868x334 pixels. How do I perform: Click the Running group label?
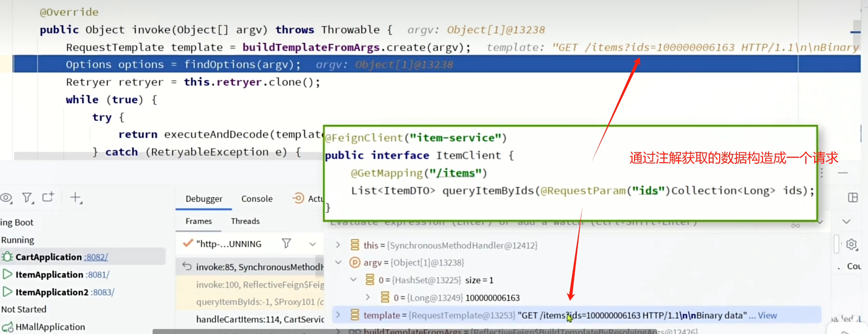pos(17,240)
